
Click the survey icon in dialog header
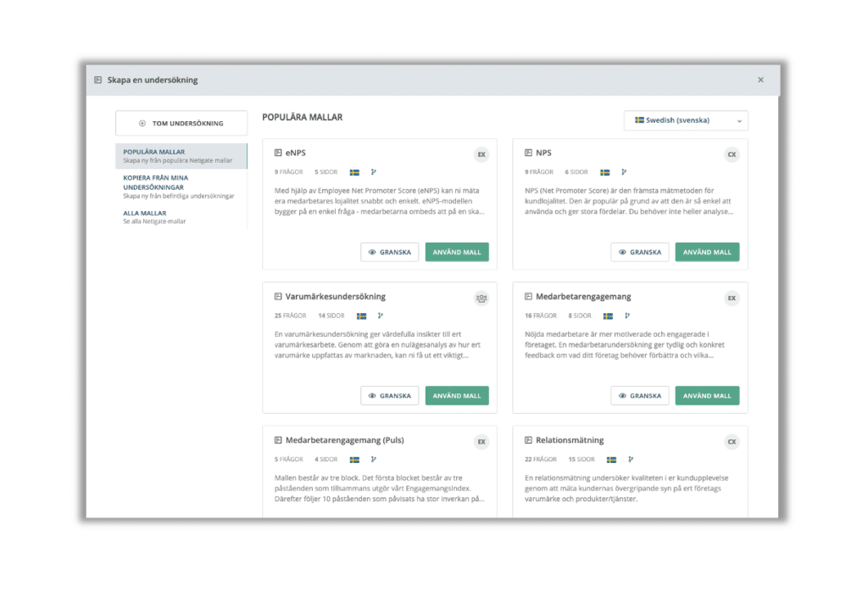click(x=98, y=80)
